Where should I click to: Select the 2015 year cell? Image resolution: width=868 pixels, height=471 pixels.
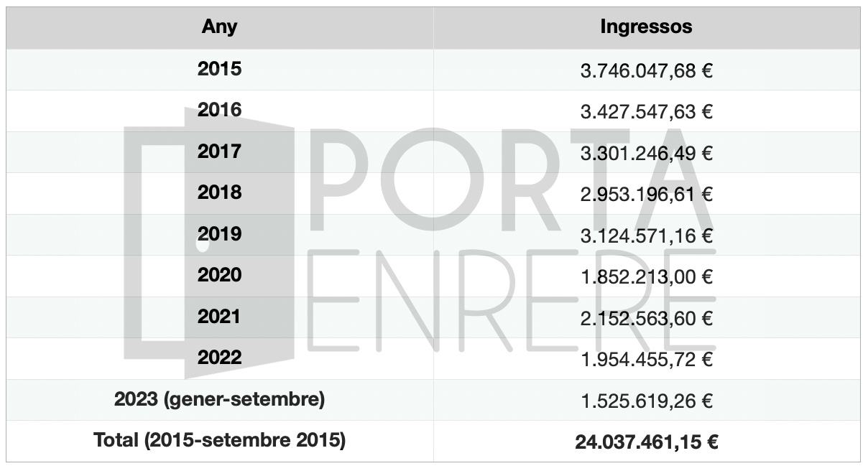219,69
